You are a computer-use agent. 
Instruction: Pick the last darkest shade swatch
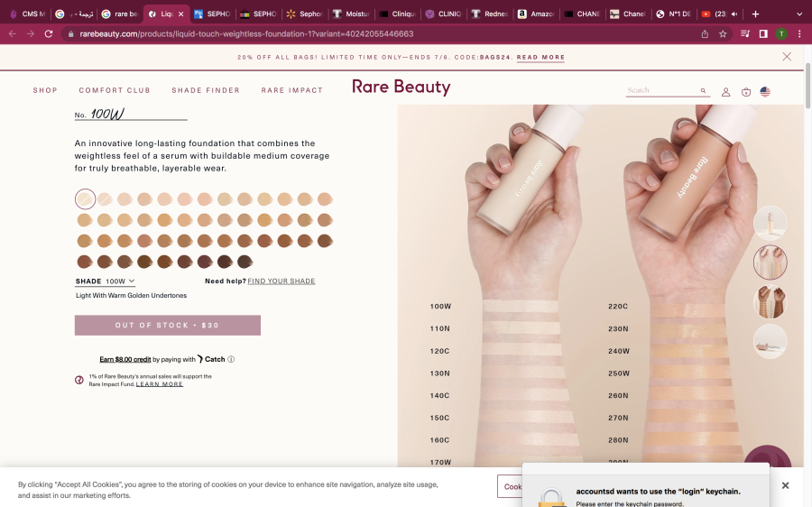[245, 262]
